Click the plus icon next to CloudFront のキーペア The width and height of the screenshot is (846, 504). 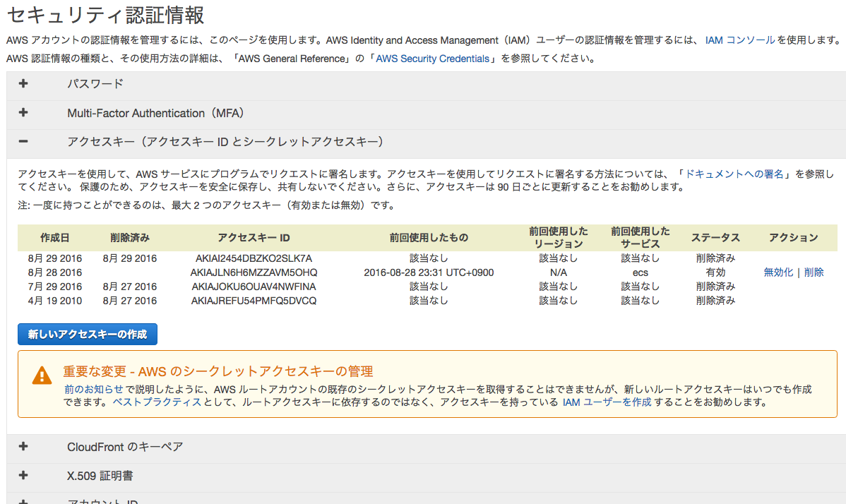tap(23, 447)
